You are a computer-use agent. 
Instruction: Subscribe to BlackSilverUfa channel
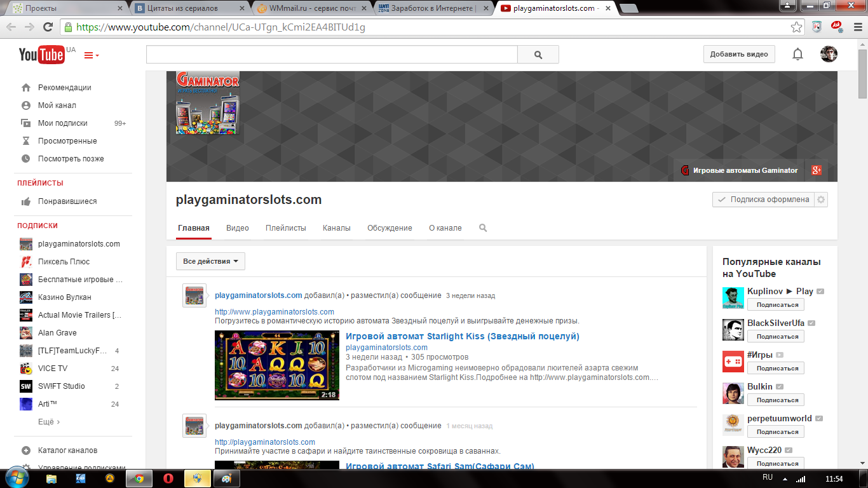click(x=776, y=337)
